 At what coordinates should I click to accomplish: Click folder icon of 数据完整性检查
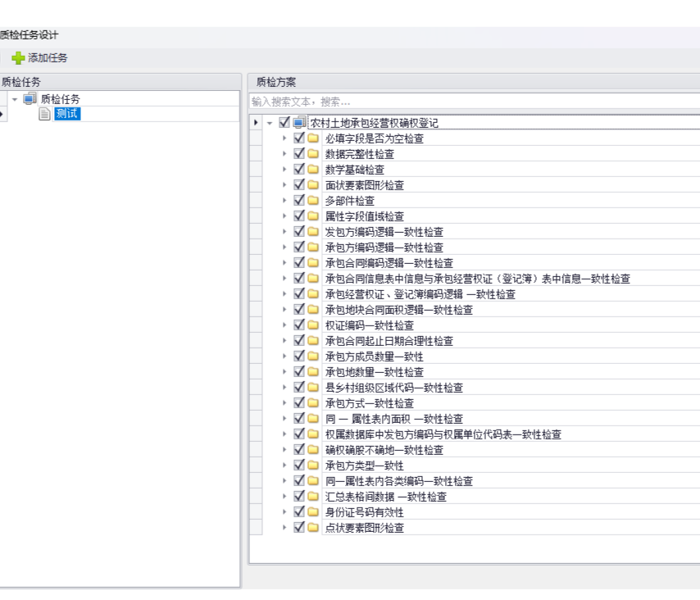tap(313, 153)
